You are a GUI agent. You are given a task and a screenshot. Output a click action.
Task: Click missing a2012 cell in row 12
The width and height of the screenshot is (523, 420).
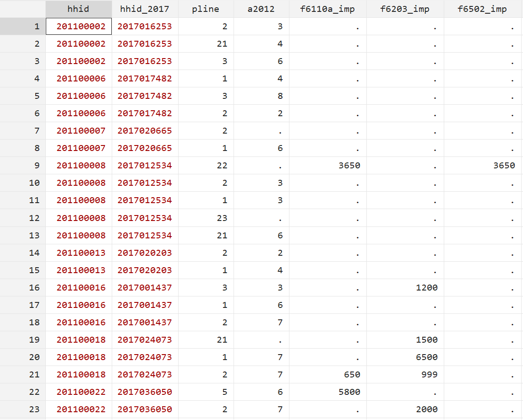click(x=261, y=218)
